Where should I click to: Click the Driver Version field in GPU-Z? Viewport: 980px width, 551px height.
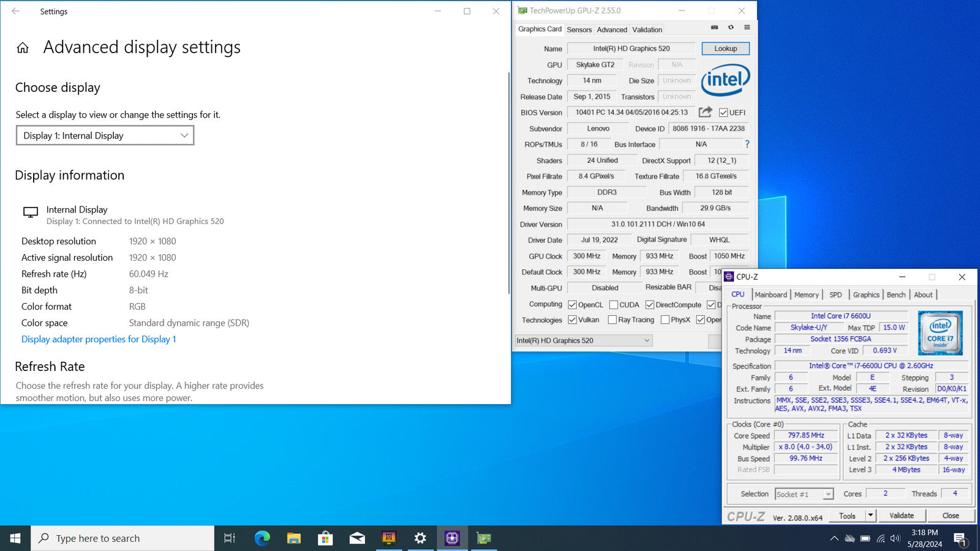pos(658,224)
